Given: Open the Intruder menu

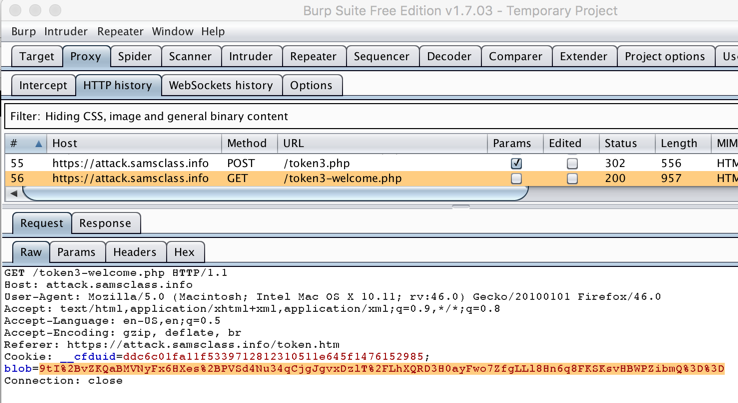Looking at the screenshot, I should [65, 32].
